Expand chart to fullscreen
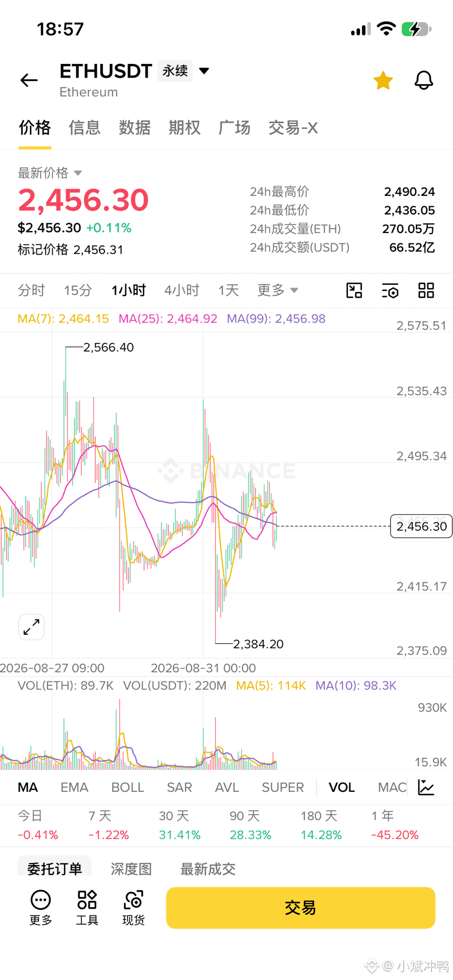453x980 pixels. tap(32, 627)
